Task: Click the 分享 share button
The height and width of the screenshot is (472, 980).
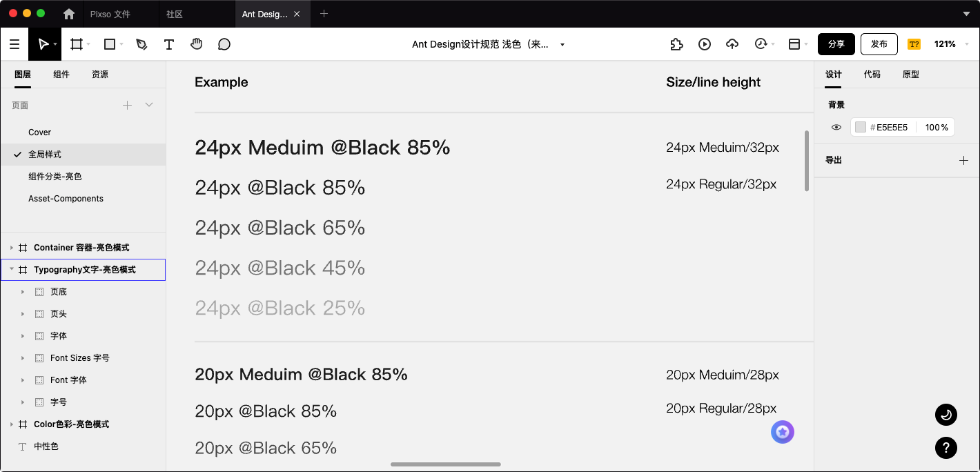Action: click(836, 44)
